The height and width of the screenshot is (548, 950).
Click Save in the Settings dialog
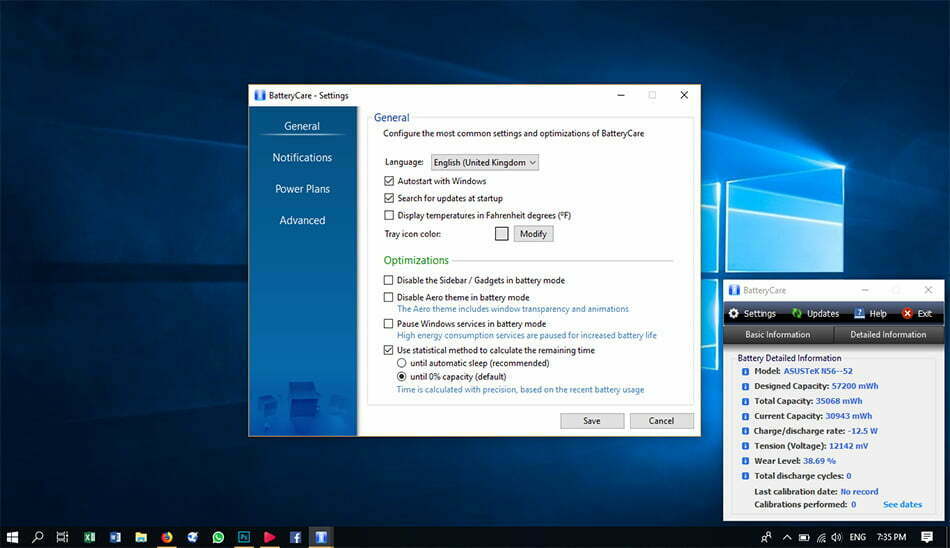(x=592, y=421)
